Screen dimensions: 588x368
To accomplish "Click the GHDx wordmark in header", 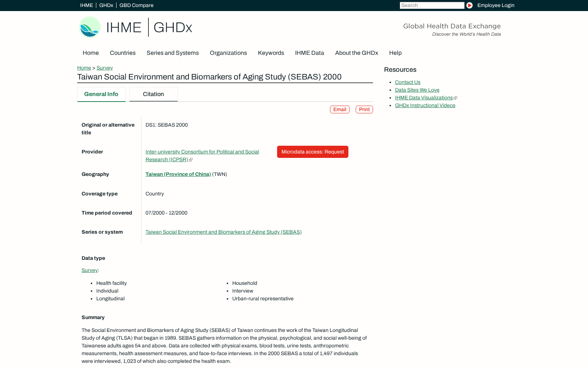I will [x=173, y=28].
